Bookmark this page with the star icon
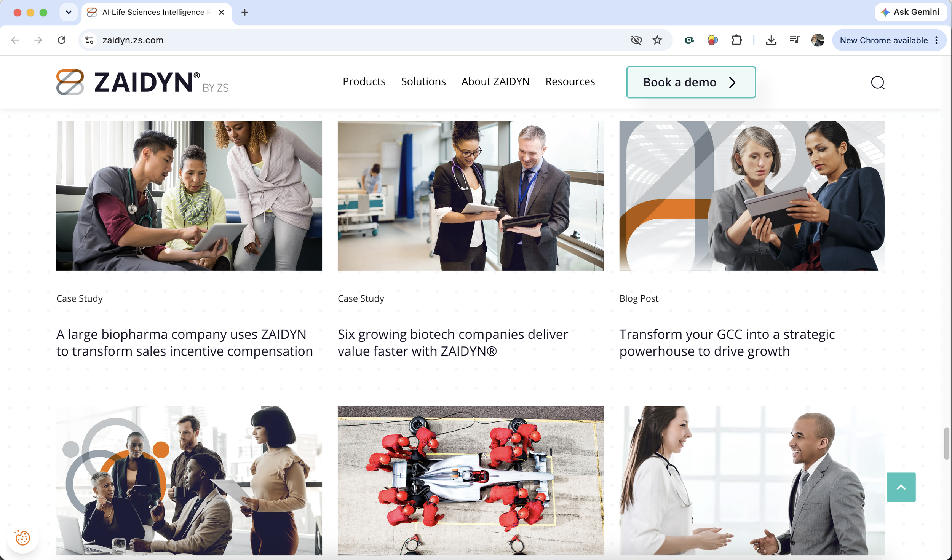 pyautogui.click(x=657, y=40)
